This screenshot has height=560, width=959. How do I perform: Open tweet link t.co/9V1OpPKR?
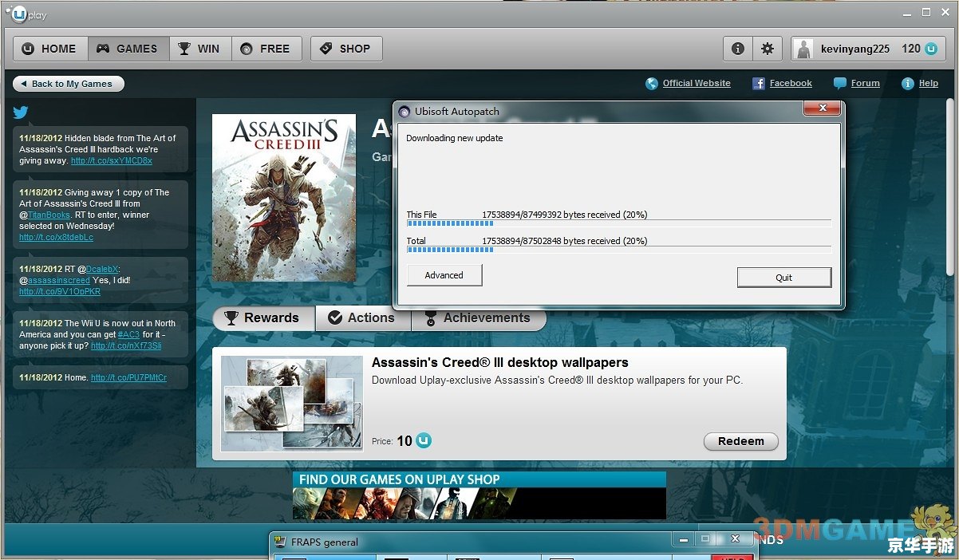click(x=60, y=291)
